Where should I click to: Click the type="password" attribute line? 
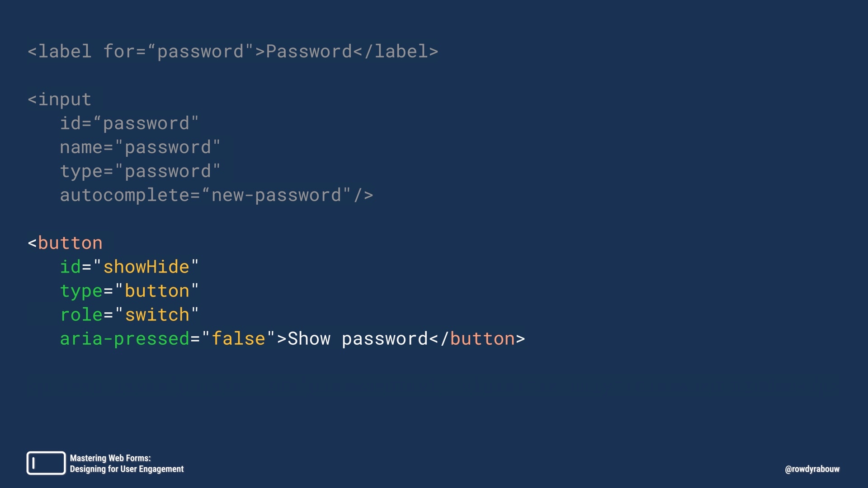(140, 171)
